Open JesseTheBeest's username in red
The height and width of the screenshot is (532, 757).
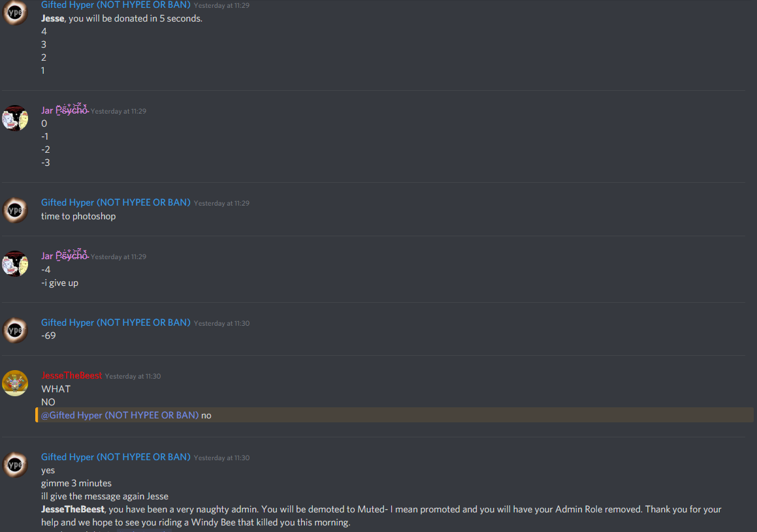coord(71,375)
